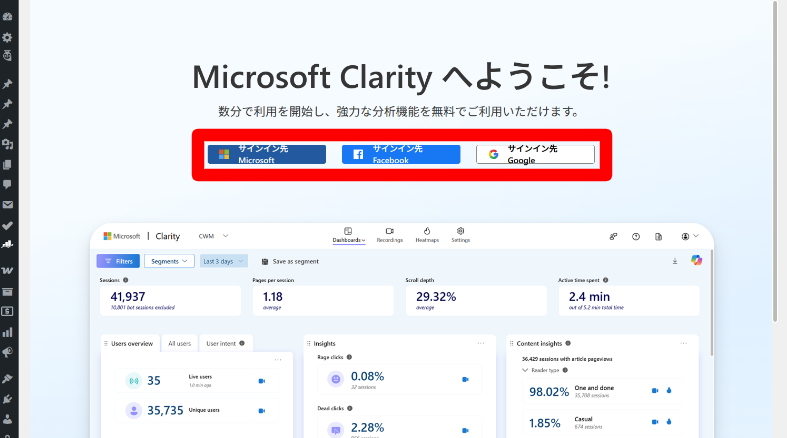Open the Segments dropdown
The image size is (787, 438).
click(x=169, y=261)
